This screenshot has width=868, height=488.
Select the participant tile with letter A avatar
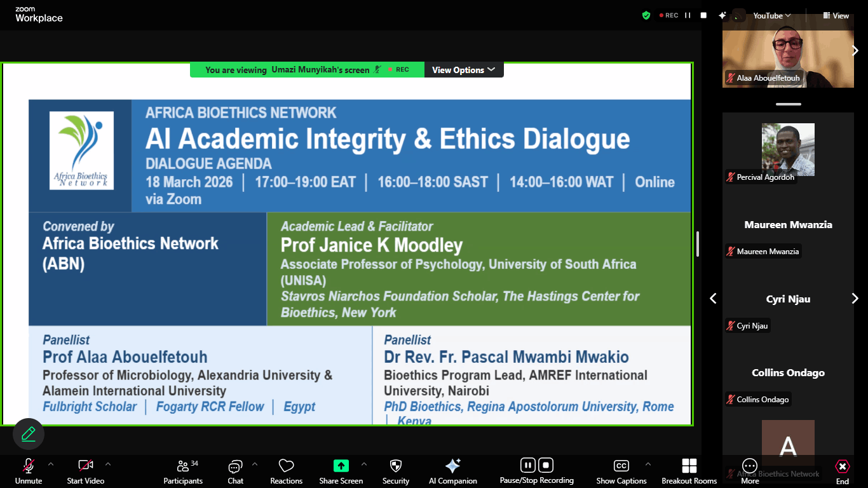tap(788, 446)
